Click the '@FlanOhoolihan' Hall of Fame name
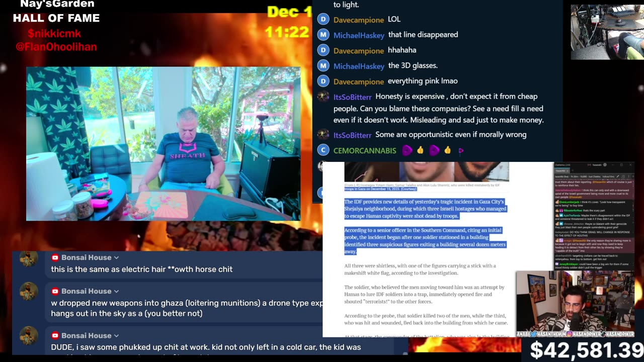Viewport: 644px width, 362px height. [56, 47]
